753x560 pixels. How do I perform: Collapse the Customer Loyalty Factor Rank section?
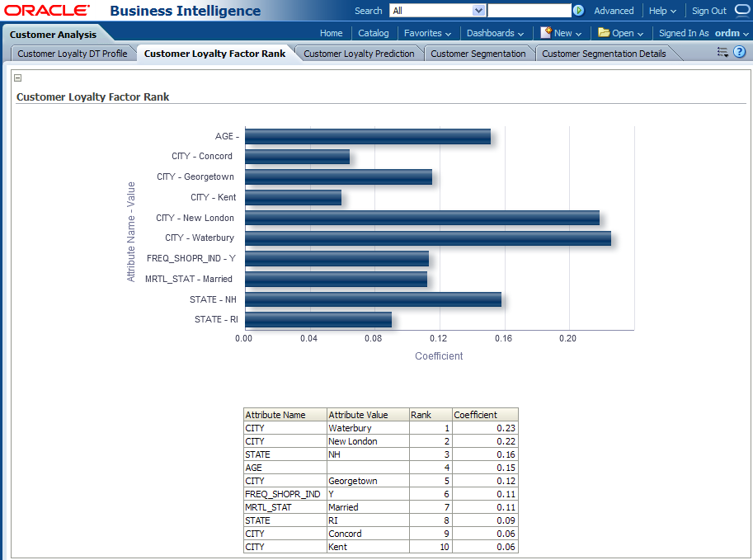click(18, 78)
